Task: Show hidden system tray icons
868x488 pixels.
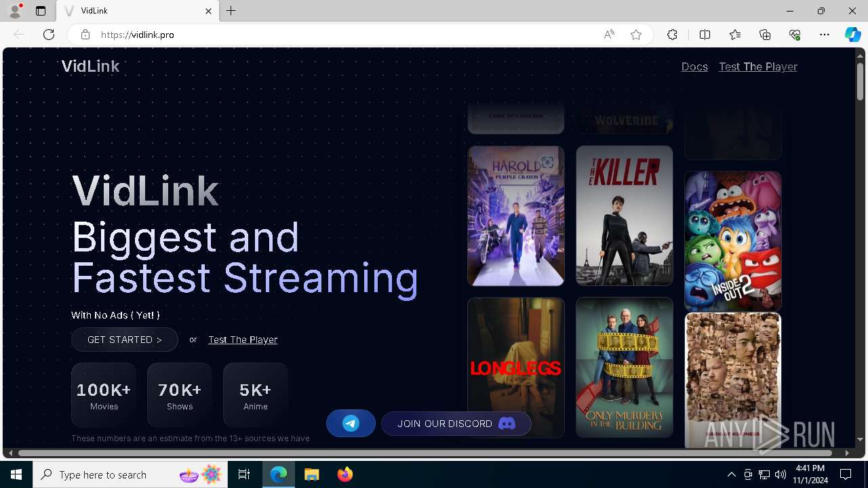Action: point(731,474)
